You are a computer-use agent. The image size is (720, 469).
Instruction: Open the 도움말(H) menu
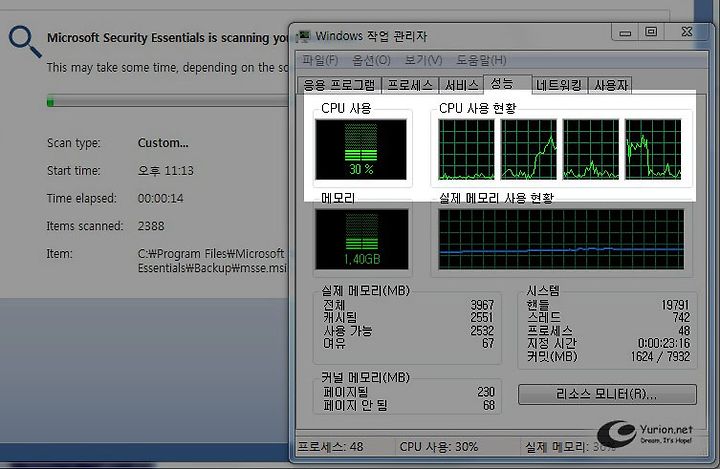481,60
